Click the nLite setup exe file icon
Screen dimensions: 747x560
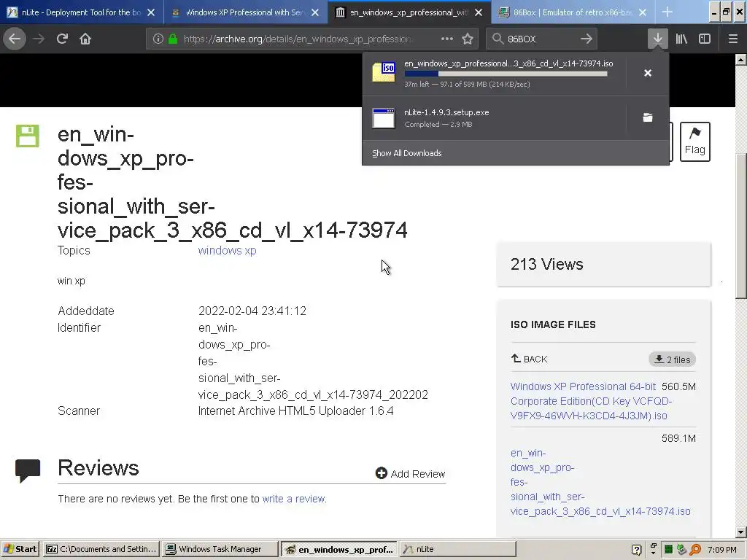(384, 118)
